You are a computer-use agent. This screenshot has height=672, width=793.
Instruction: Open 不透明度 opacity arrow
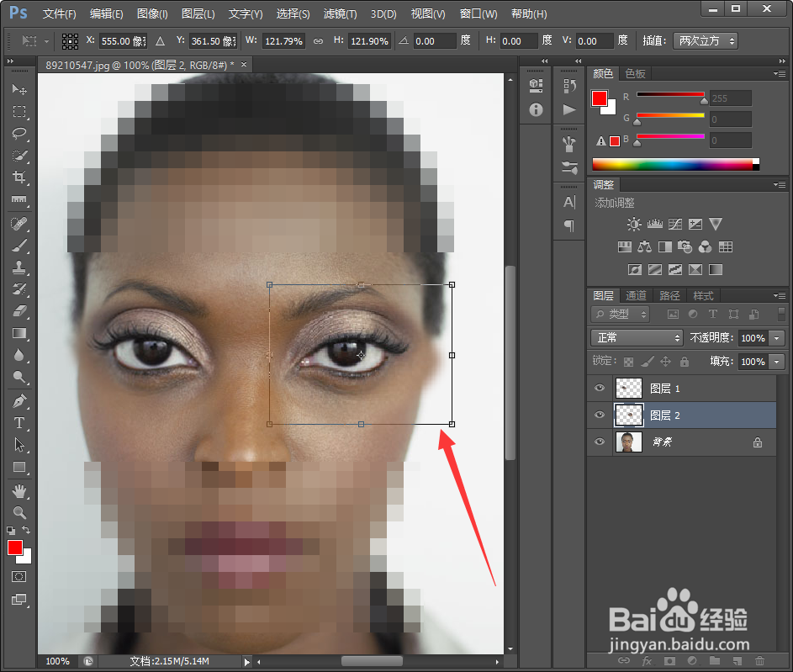[776, 338]
